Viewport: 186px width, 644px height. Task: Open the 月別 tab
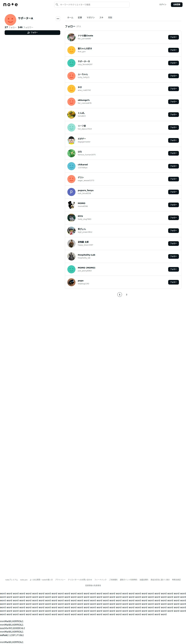[110, 18]
